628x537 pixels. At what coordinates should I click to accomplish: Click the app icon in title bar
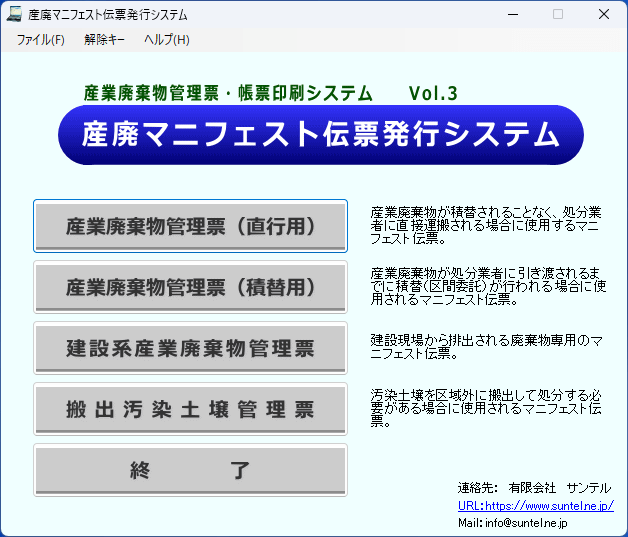[14, 14]
